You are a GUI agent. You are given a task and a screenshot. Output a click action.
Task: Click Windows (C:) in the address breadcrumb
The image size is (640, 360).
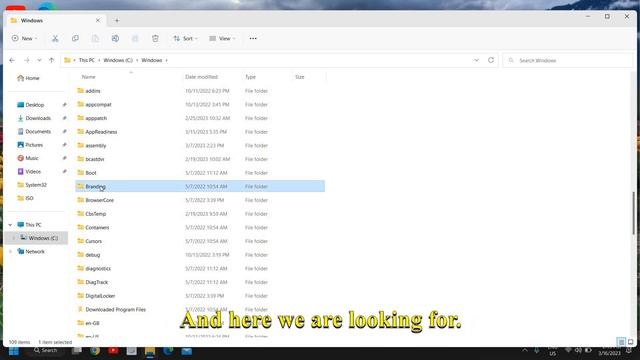coord(118,60)
